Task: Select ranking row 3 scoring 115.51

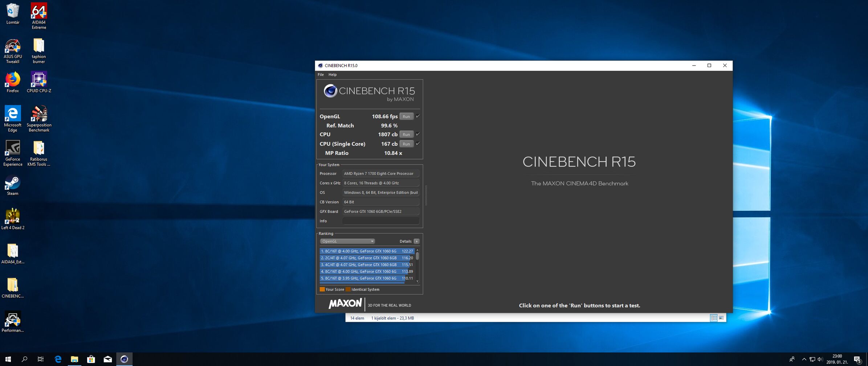Action: coord(367,265)
